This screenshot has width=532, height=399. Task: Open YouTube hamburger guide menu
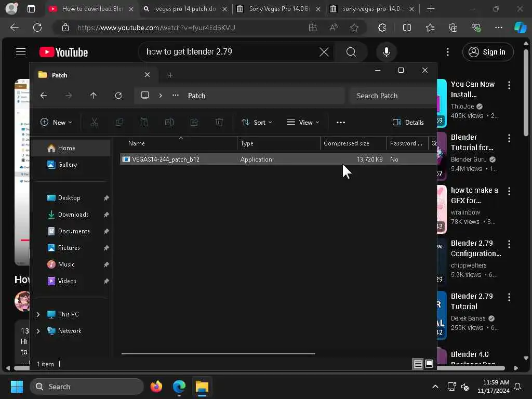[21, 52]
